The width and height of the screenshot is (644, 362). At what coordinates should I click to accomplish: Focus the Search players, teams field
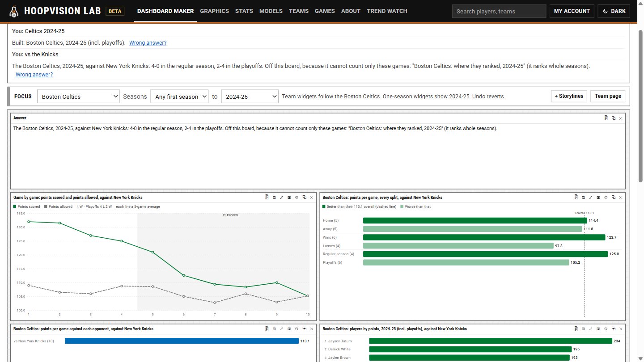(499, 11)
